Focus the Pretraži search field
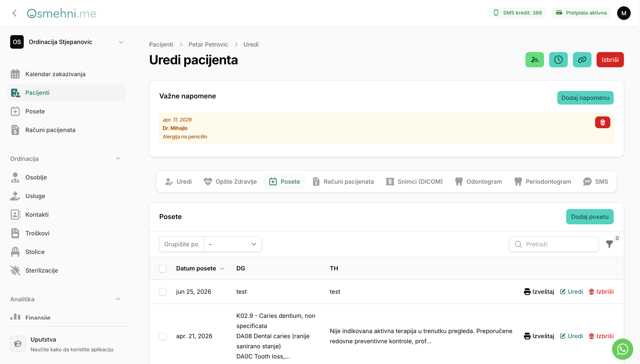The width and height of the screenshot is (640, 364). (554, 244)
